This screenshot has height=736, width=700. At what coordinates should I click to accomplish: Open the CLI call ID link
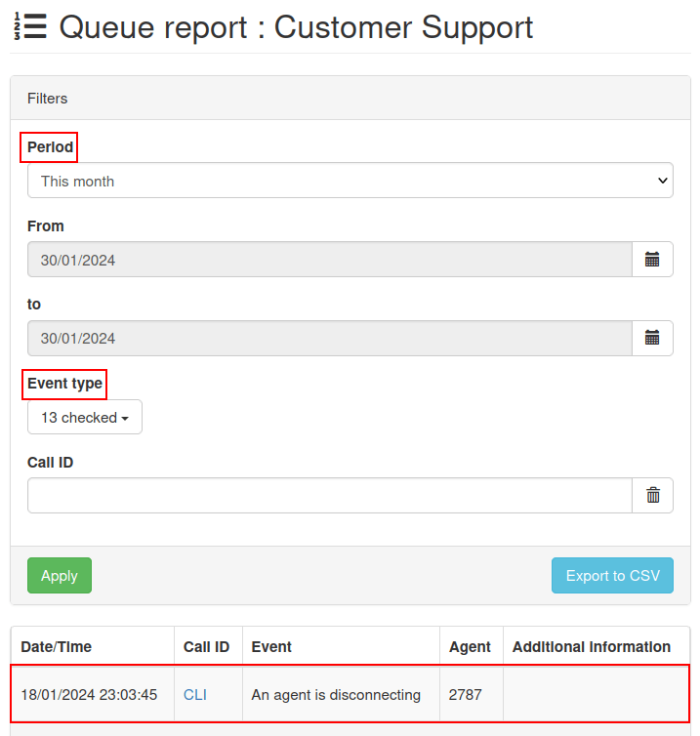pyautogui.click(x=195, y=695)
